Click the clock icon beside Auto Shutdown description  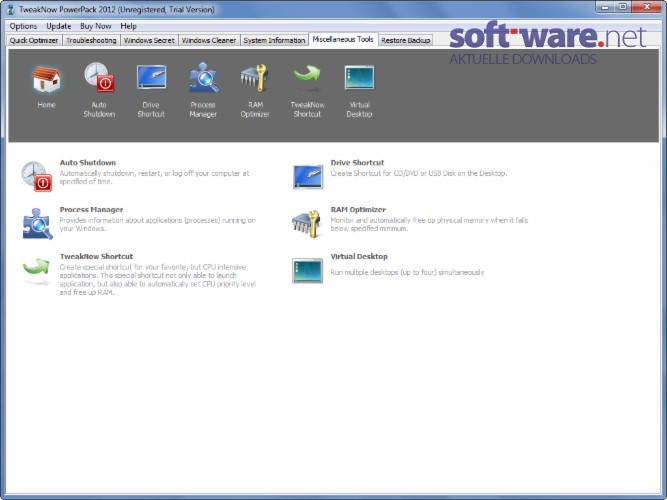37,176
